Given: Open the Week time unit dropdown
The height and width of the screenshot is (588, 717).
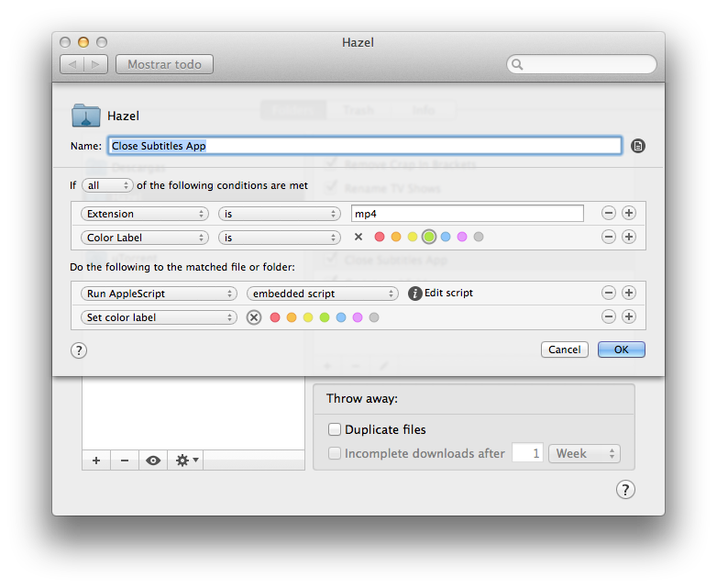Looking at the screenshot, I should click(584, 453).
